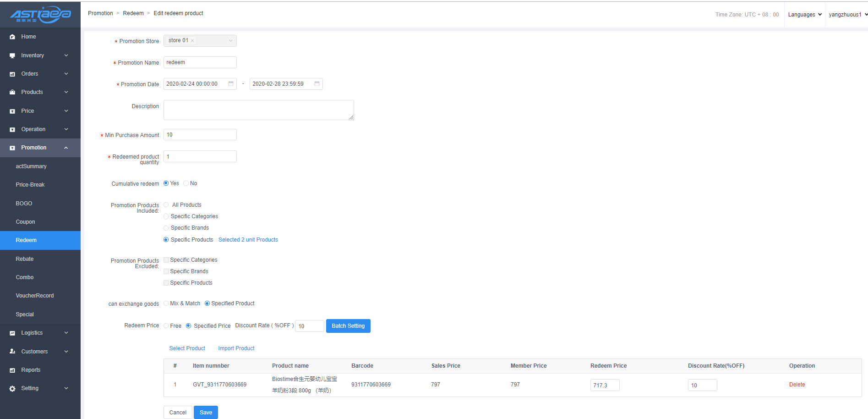868x419 pixels.
Task: Click the Home icon in sidebar
Action: (x=12, y=37)
